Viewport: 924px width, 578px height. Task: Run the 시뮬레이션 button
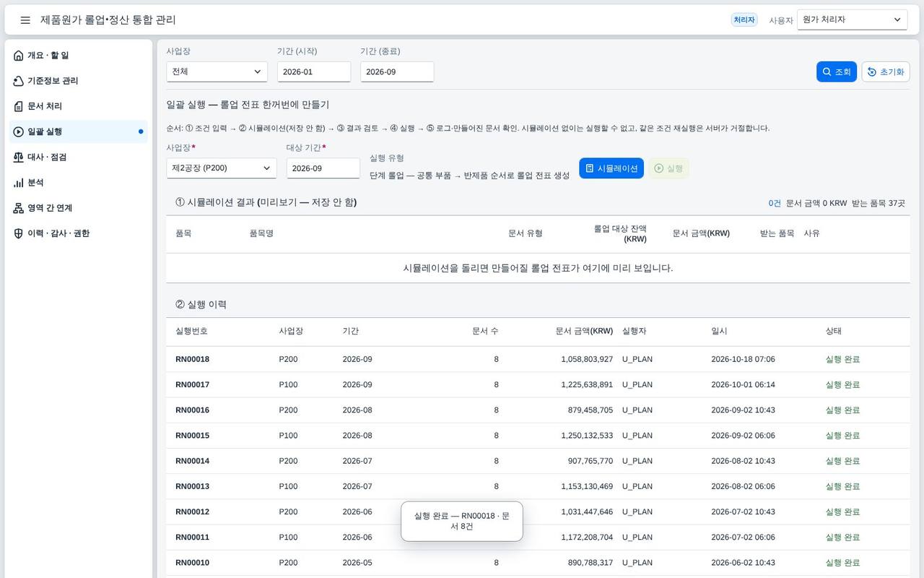point(611,168)
